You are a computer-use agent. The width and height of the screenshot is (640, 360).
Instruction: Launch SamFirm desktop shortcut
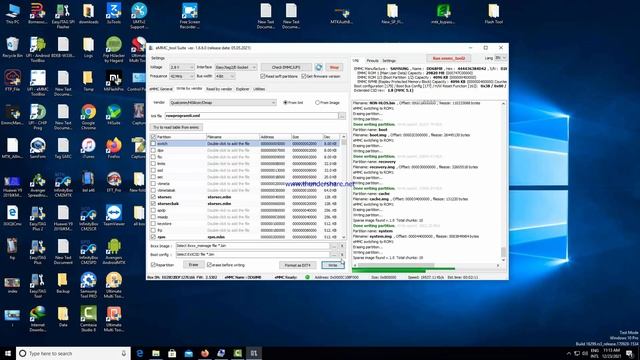click(x=38, y=148)
